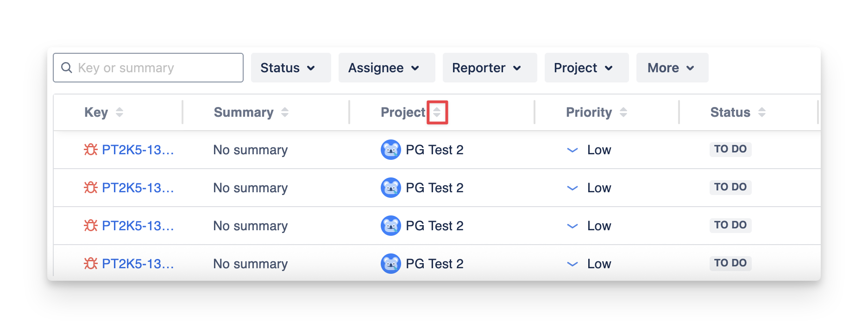Open the More filters dropdown
Image resolution: width=868 pixels, height=328 pixels.
point(672,68)
